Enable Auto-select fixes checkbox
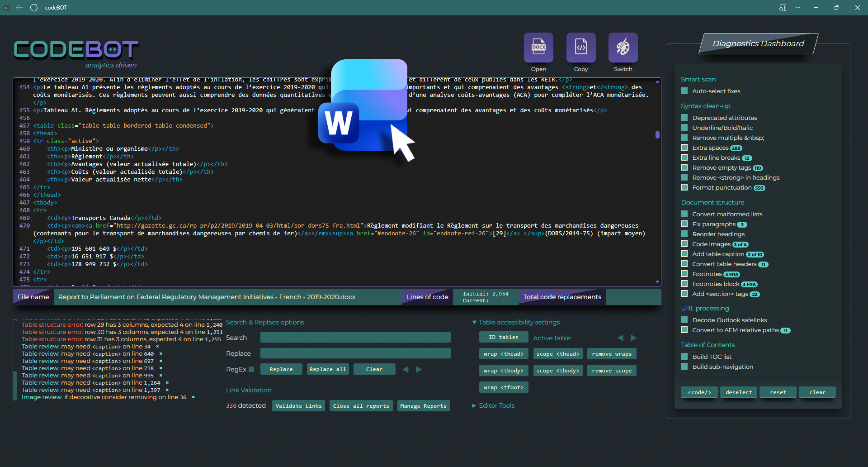868x467 pixels. click(x=684, y=91)
